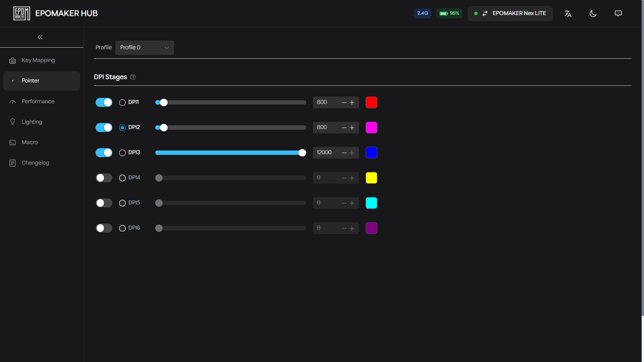This screenshot has height=362, width=644.
Task: View the Changelog page
Action: 42,163
